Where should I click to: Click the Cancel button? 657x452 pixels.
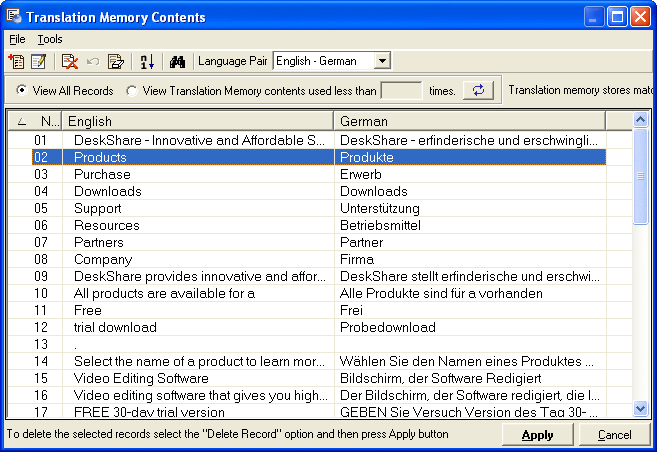[614, 435]
